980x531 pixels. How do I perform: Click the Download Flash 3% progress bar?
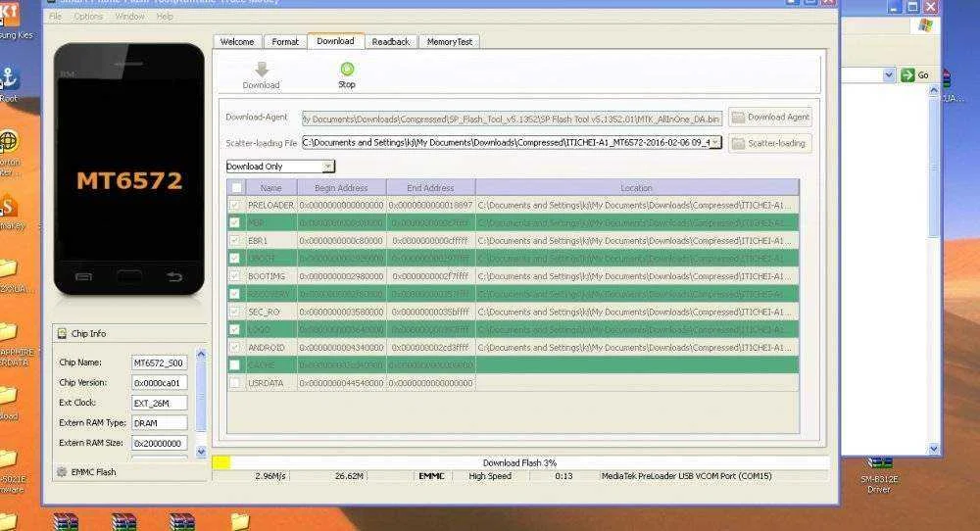pos(520,462)
